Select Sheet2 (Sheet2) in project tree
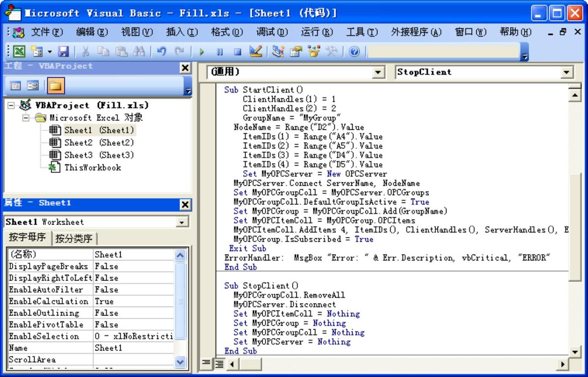 (x=99, y=143)
